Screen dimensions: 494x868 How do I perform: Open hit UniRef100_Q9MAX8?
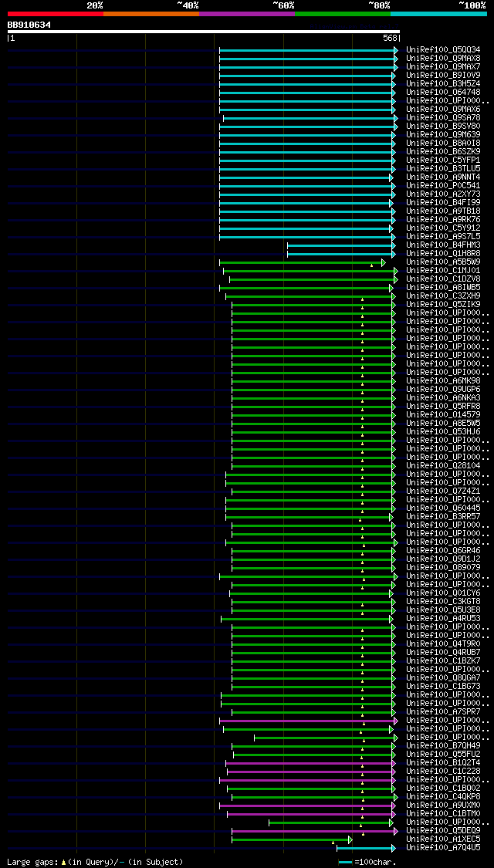click(443, 58)
